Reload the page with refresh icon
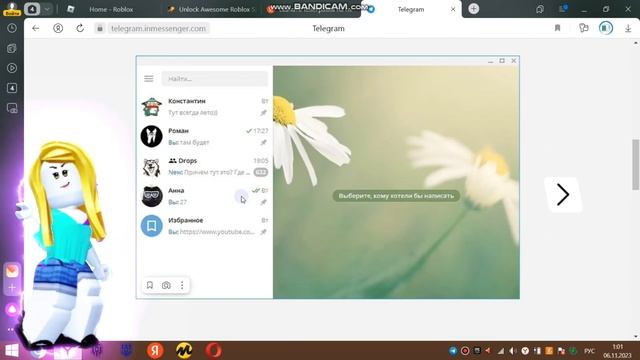The width and height of the screenshot is (640, 360). coord(80,28)
